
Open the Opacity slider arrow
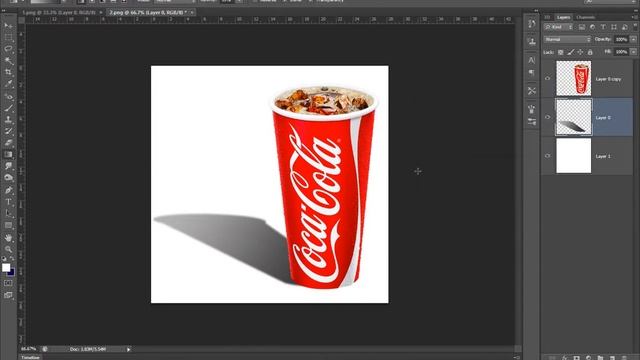point(633,39)
